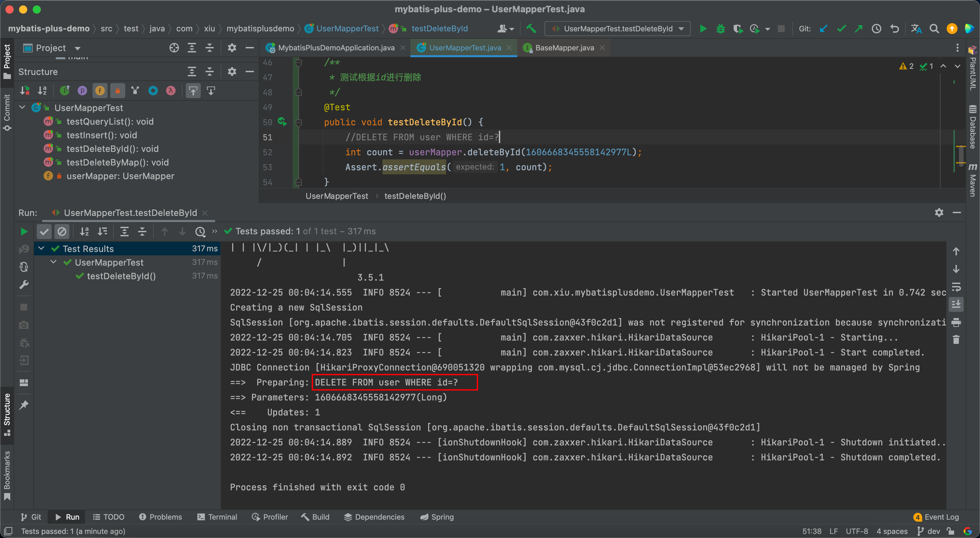The height and width of the screenshot is (538, 980).
Task: Toggle Autoscroll to Source in Structure
Action: click(193, 91)
